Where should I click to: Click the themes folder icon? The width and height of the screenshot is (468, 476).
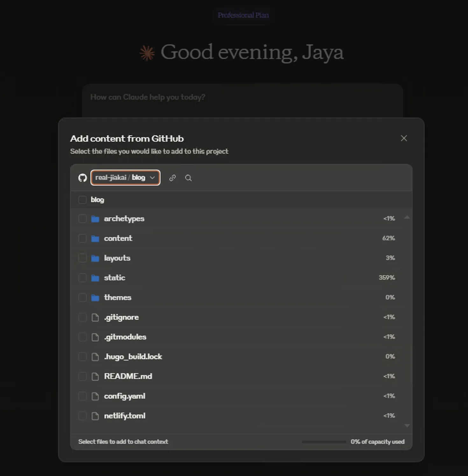click(95, 298)
